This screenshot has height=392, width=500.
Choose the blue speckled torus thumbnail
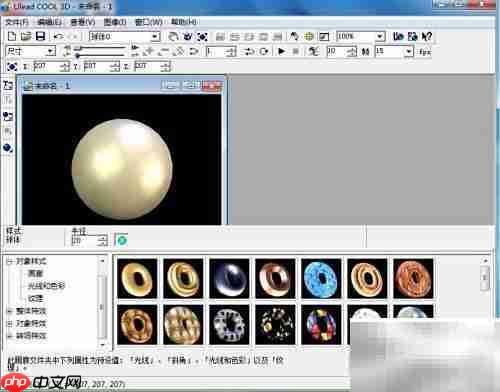[x=321, y=278]
